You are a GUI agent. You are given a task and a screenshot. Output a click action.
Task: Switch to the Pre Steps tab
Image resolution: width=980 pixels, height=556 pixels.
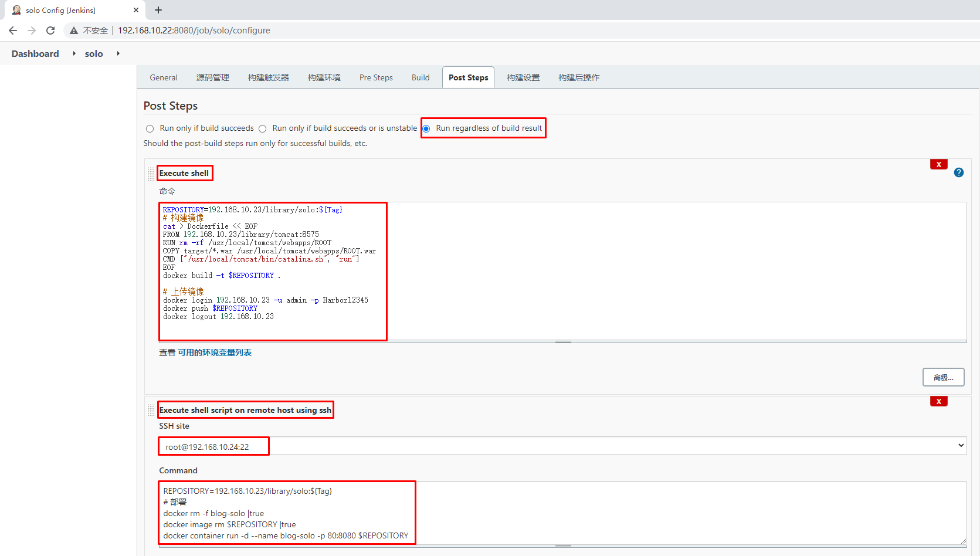(x=376, y=77)
